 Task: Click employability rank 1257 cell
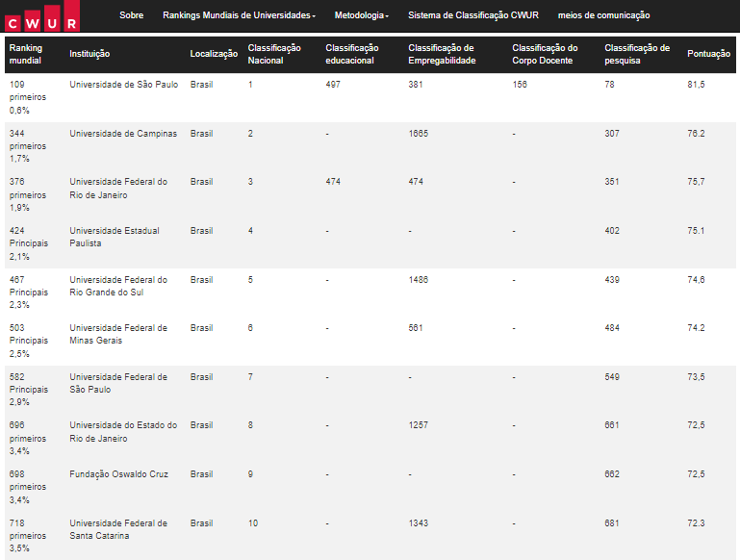click(419, 425)
